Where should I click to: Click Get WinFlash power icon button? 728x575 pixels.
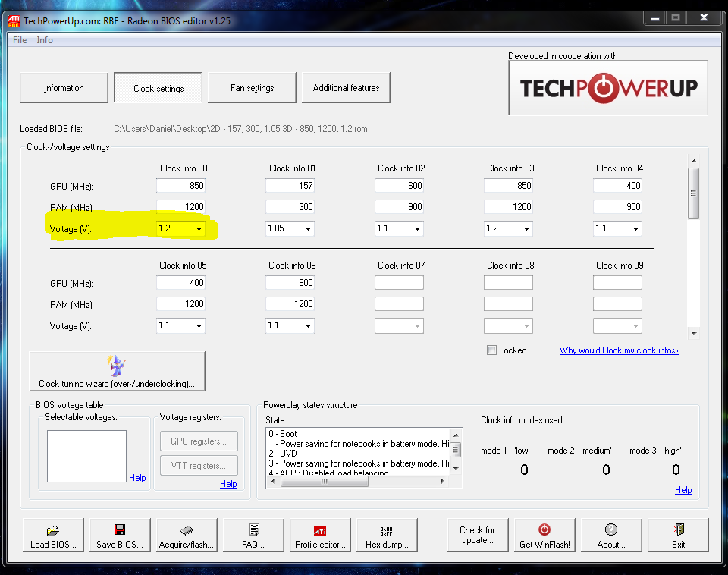[x=544, y=535]
